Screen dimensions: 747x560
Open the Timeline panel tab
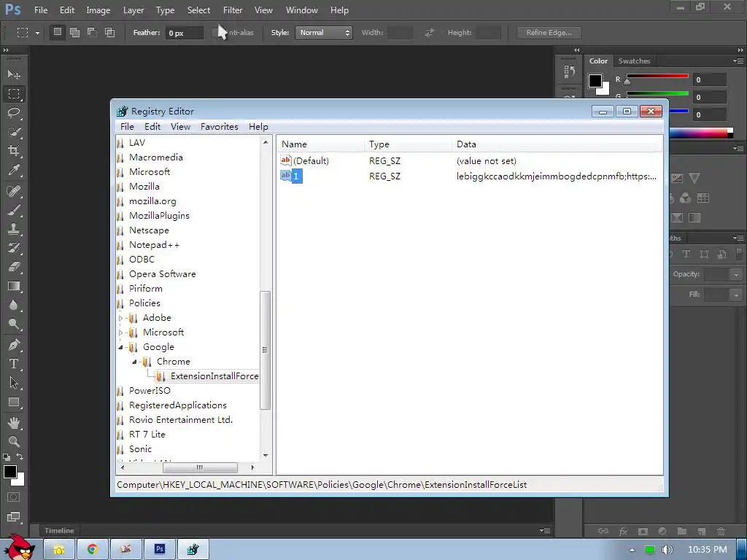click(x=60, y=531)
